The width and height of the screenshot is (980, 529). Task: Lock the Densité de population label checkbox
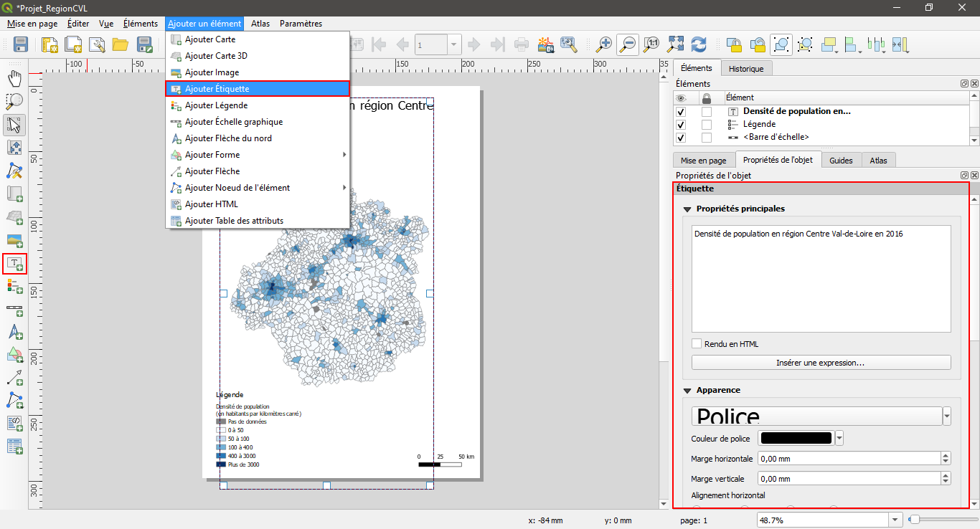(x=707, y=112)
